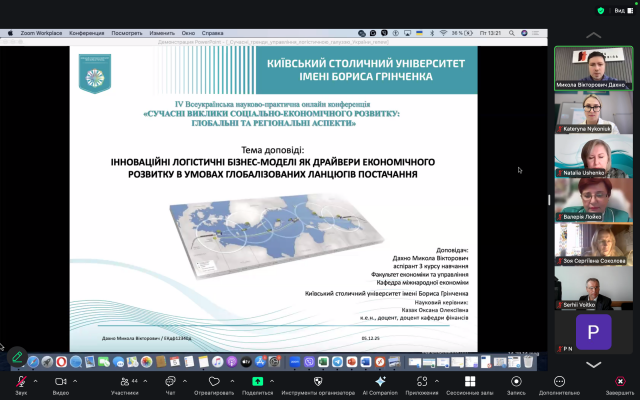Image resolution: width=640 pixels, height=400 pixels.
Task: Mute microphone with the Звук button
Action: [19, 381]
